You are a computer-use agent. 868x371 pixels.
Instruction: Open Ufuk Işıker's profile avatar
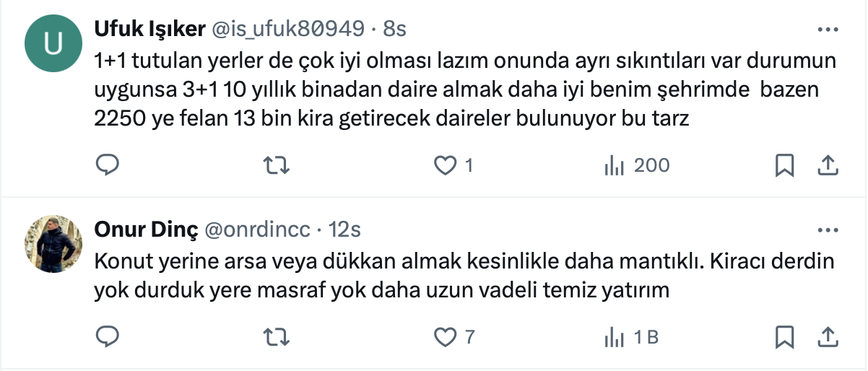pos(53,44)
